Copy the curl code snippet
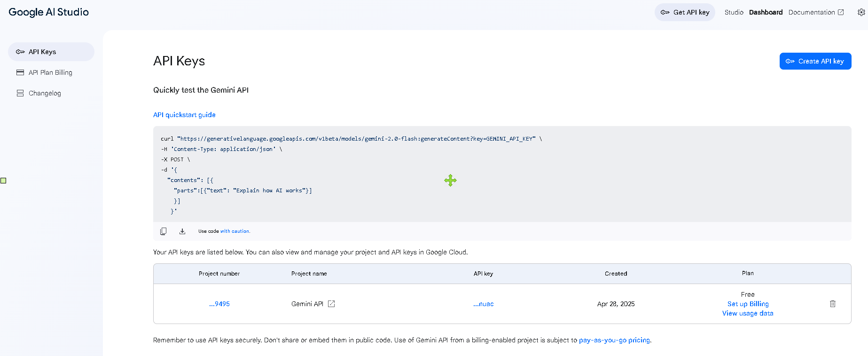Screen dimensions: 868x356 click(164, 231)
